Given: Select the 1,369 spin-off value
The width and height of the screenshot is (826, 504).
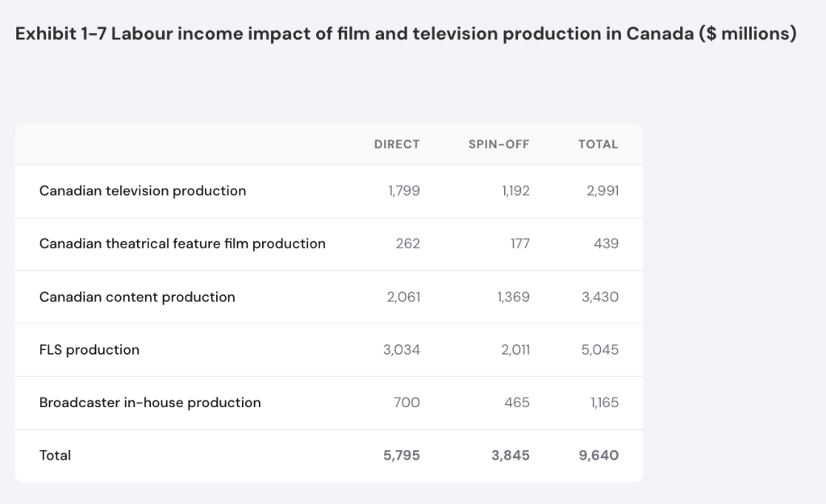Looking at the screenshot, I should point(513,297).
